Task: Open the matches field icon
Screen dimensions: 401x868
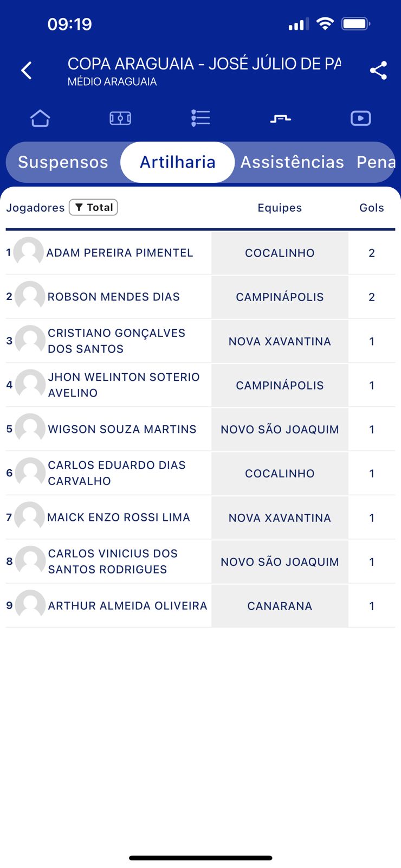Action: 120,118
